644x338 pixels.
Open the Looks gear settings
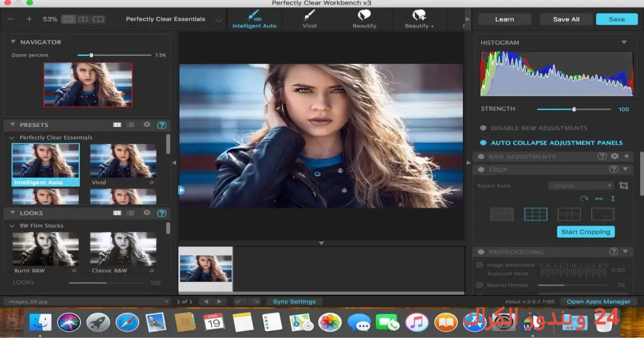147,212
